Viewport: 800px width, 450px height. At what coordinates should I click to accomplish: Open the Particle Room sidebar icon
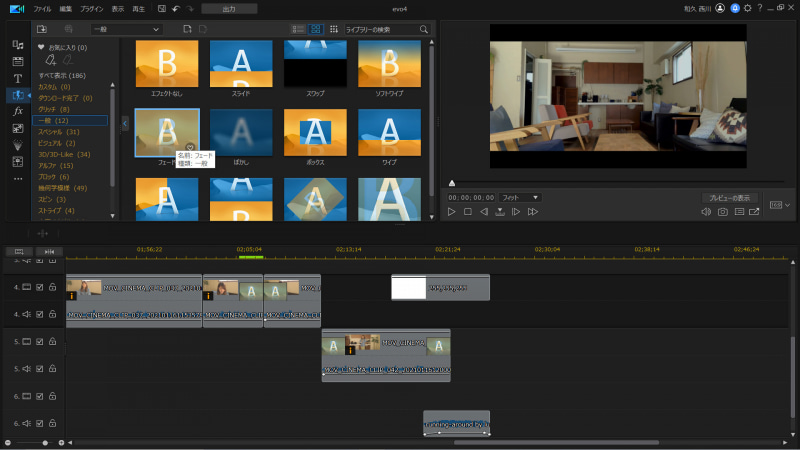[18, 145]
